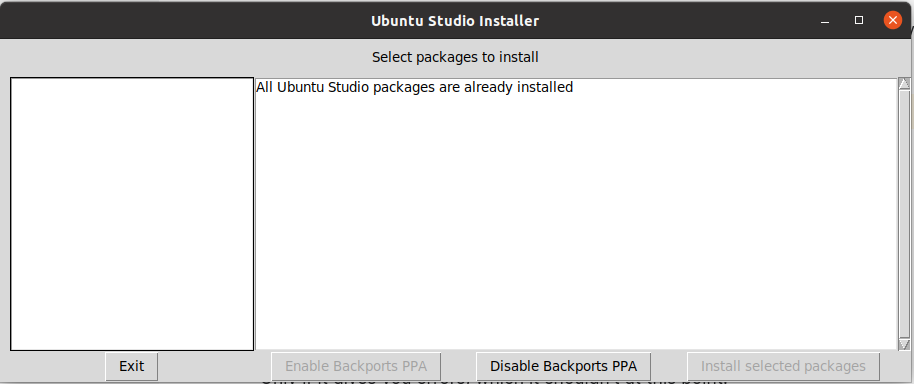Minimize the installer window

pyautogui.click(x=825, y=21)
